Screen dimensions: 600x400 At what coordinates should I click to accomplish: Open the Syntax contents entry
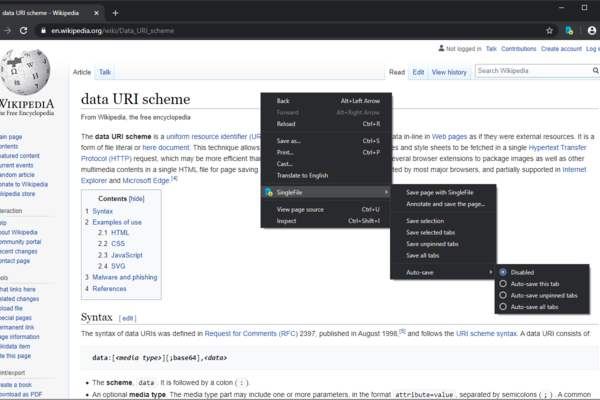pyautogui.click(x=103, y=211)
